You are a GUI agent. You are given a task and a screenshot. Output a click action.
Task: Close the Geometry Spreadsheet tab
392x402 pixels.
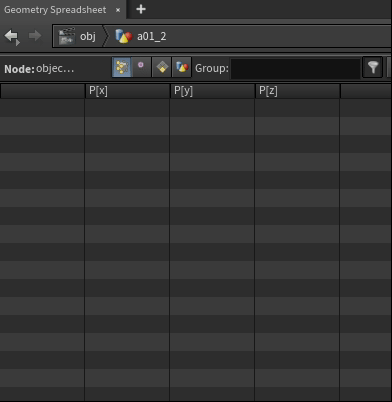pyautogui.click(x=118, y=10)
